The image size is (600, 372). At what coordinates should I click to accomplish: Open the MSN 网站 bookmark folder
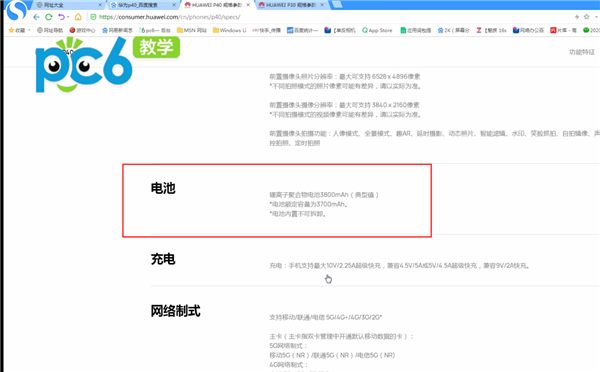click(x=192, y=30)
